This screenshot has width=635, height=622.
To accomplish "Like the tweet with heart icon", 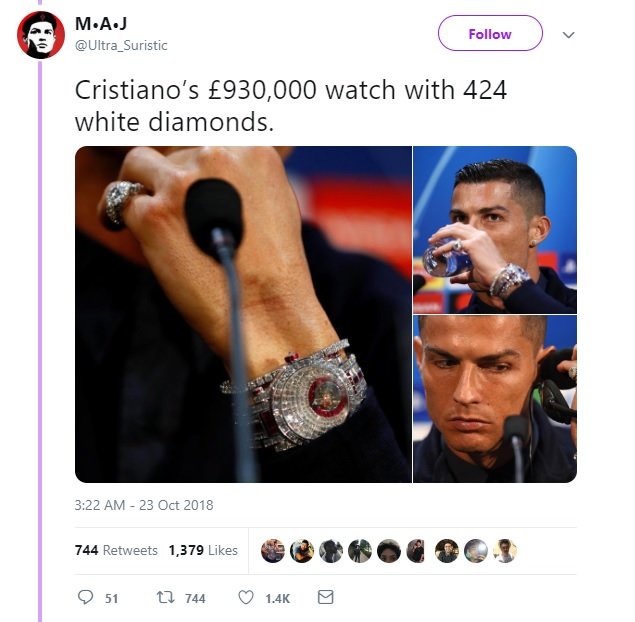I will point(246,597).
